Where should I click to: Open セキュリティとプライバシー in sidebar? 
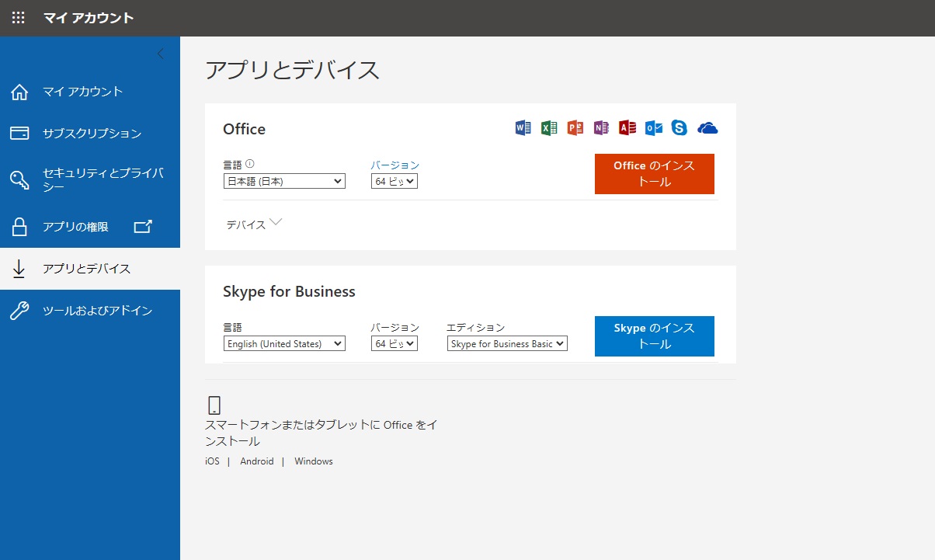90,180
